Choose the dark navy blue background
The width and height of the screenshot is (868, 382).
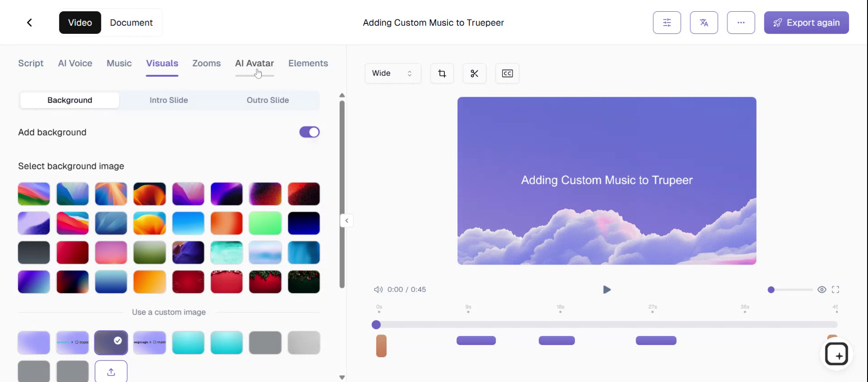tap(304, 223)
